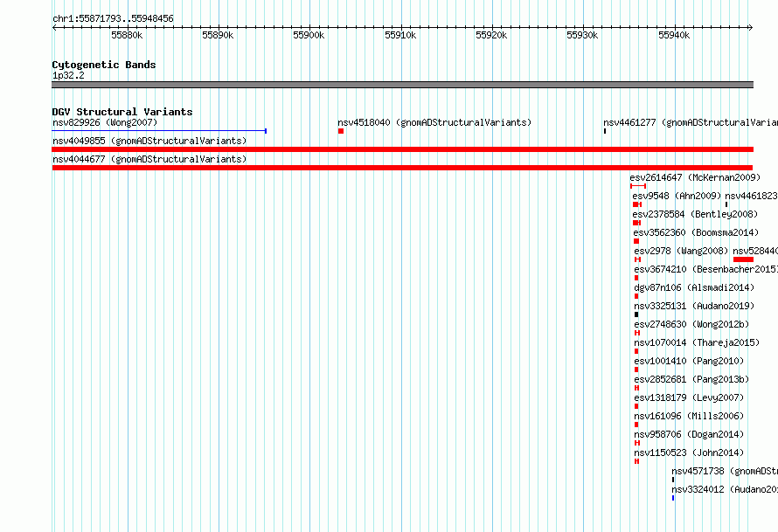Viewport: 778px width, 532px height.
Task: Click the 55940k ruler mark
Action: pos(674,35)
